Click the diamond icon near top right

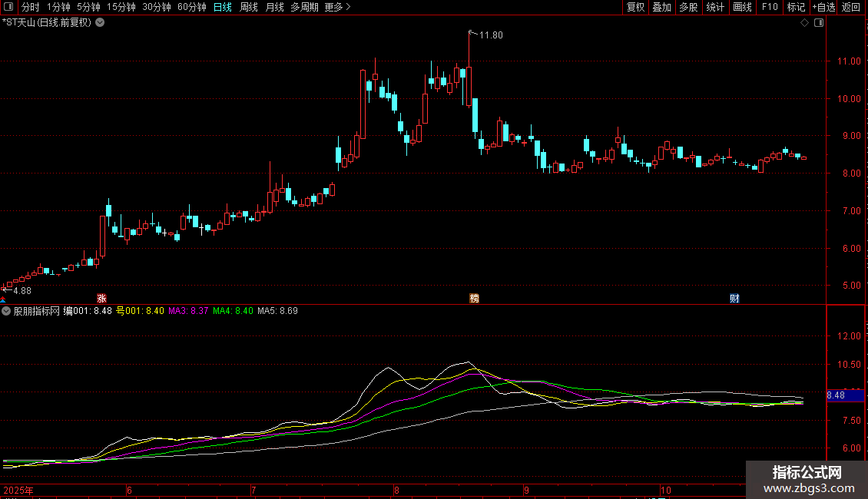804,23
